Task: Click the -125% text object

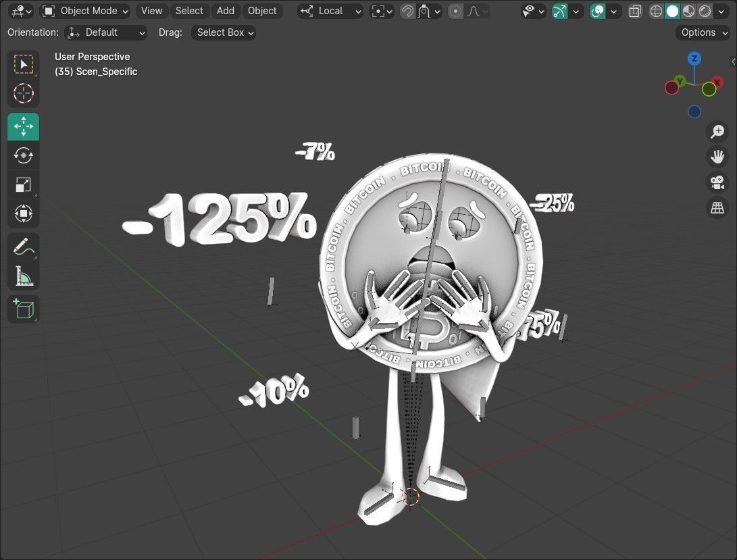Action: click(221, 219)
